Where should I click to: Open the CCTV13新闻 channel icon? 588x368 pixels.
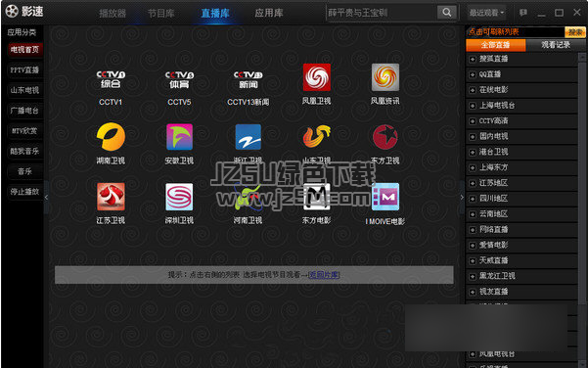[x=248, y=79]
